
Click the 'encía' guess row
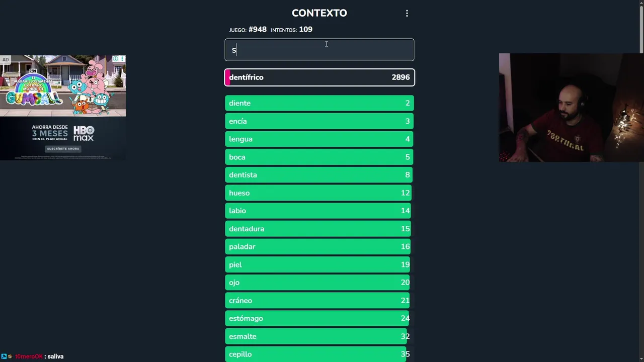[x=319, y=121]
